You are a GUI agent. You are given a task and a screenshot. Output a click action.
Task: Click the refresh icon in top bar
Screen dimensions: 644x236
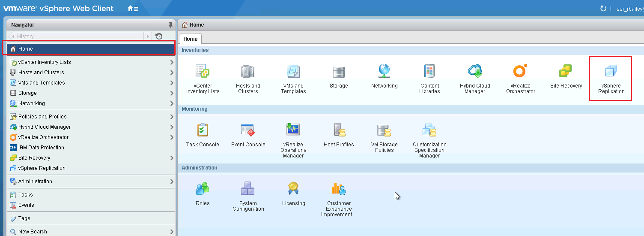point(603,8)
